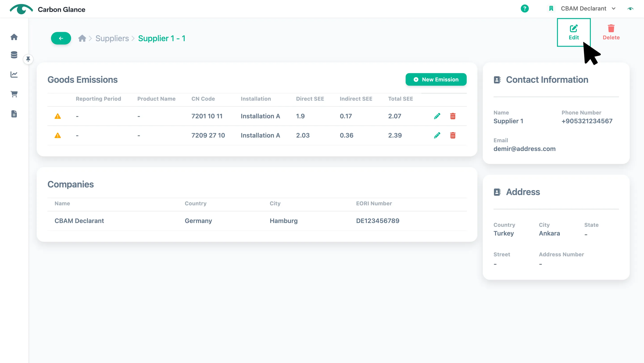The width and height of the screenshot is (644, 363).
Task: Click the building icon beside CBAM Declarant
Action: tap(551, 8)
